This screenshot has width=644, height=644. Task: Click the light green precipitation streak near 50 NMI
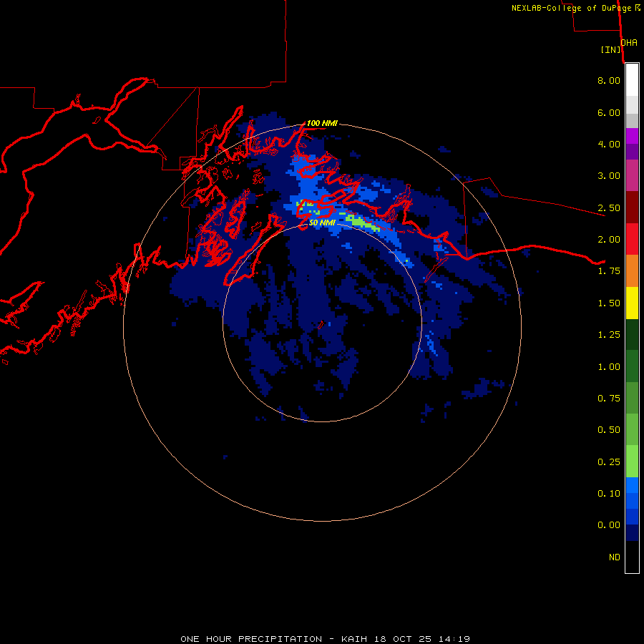pos(363,223)
